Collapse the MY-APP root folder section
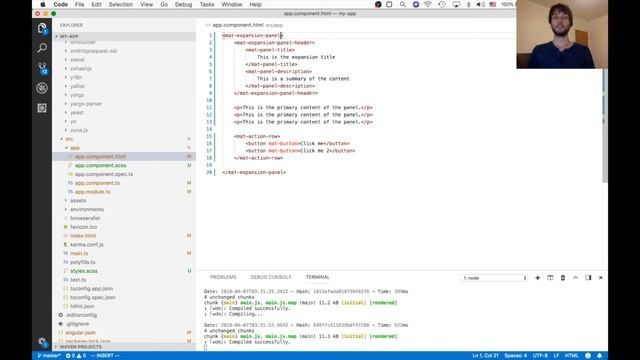Viewport: 640px width, 360px height. tap(124, 36)
